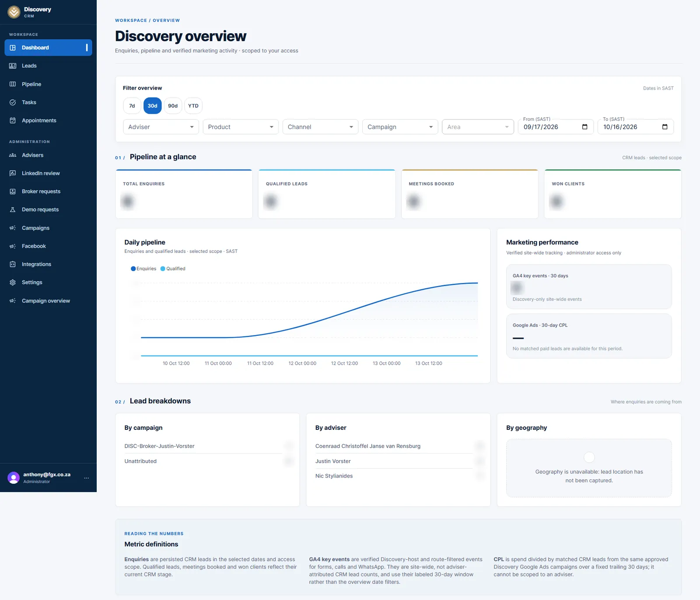This screenshot has width=700, height=600.
Task: Open Pipeline via its sidebar icon
Action: tap(13, 84)
